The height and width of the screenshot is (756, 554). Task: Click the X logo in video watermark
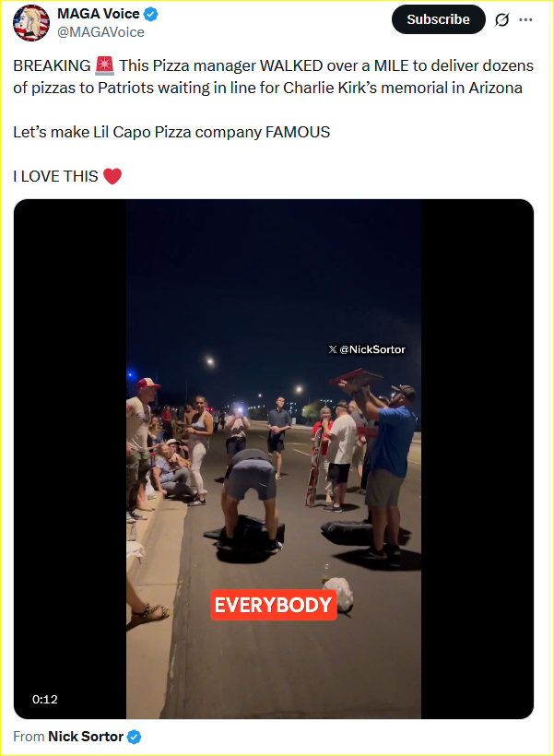pos(333,349)
